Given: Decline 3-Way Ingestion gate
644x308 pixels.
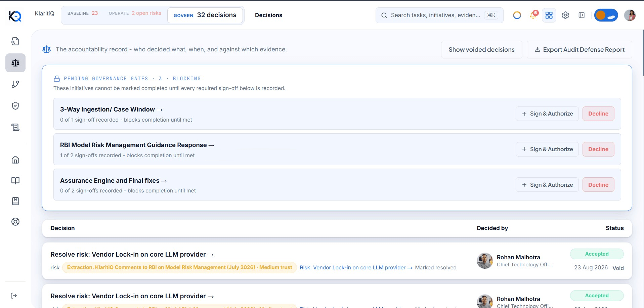Looking at the screenshot, I should tap(598, 114).
